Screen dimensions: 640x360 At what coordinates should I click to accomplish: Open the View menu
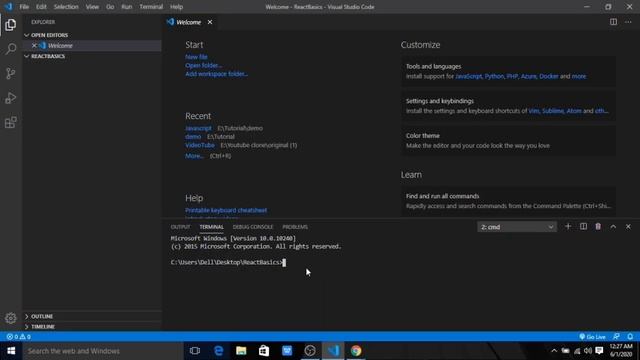point(92,7)
